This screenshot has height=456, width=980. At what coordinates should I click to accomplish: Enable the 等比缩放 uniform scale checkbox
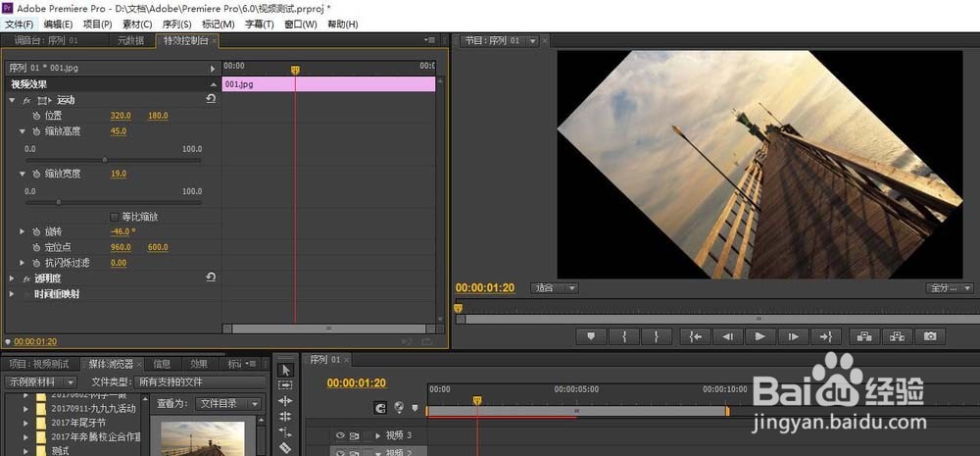coord(114,217)
